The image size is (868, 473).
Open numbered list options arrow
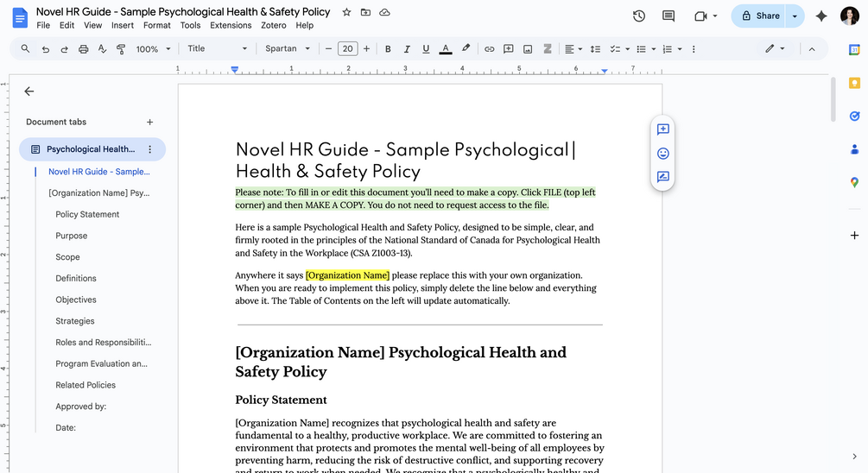[x=680, y=49]
